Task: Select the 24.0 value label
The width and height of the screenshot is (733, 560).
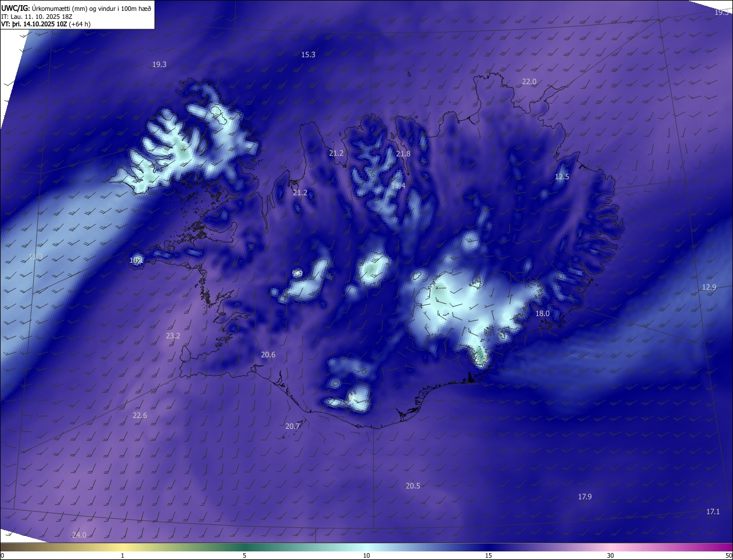Action: pos(79,535)
